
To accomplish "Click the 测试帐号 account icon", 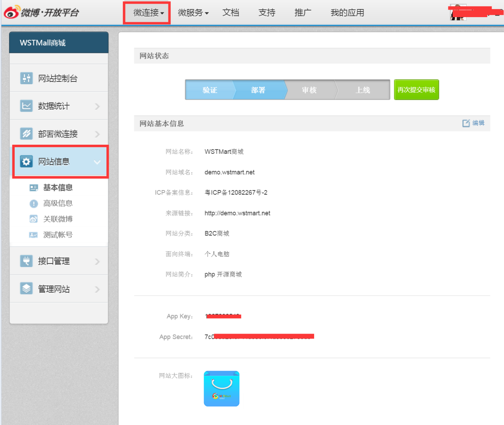I will (x=34, y=235).
